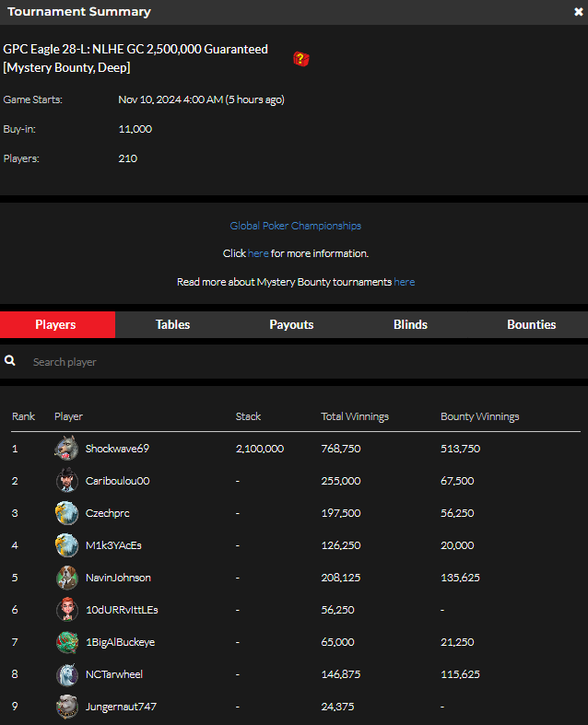Screen dimensions: 588x725
Task: Open the Tables tab
Action: click(x=172, y=324)
